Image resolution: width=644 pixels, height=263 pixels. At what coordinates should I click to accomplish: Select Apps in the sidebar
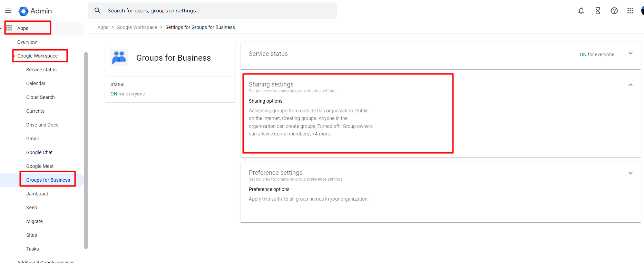23,28
